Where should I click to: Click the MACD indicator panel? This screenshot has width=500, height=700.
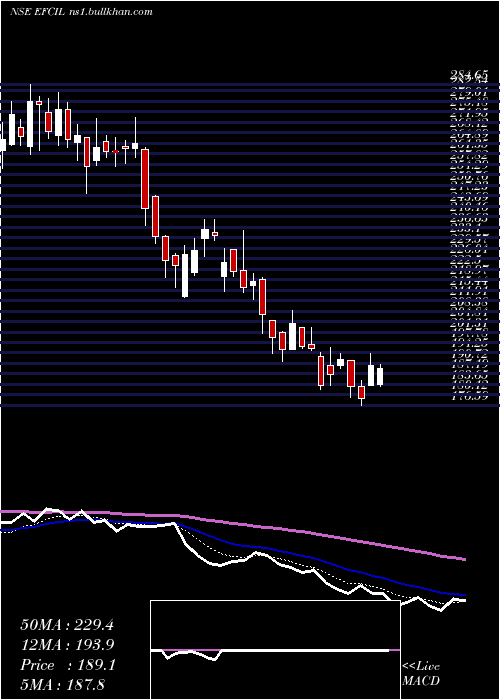click(275, 650)
